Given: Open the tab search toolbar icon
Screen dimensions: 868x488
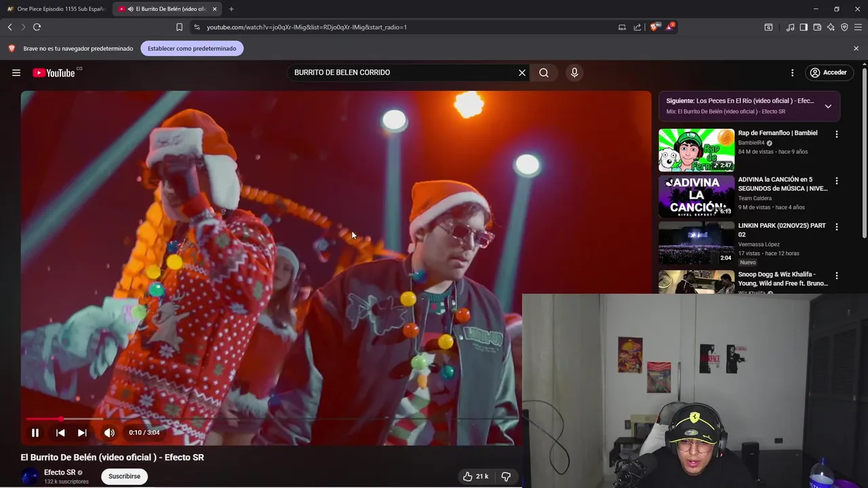Looking at the screenshot, I should [x=768, y=27].
